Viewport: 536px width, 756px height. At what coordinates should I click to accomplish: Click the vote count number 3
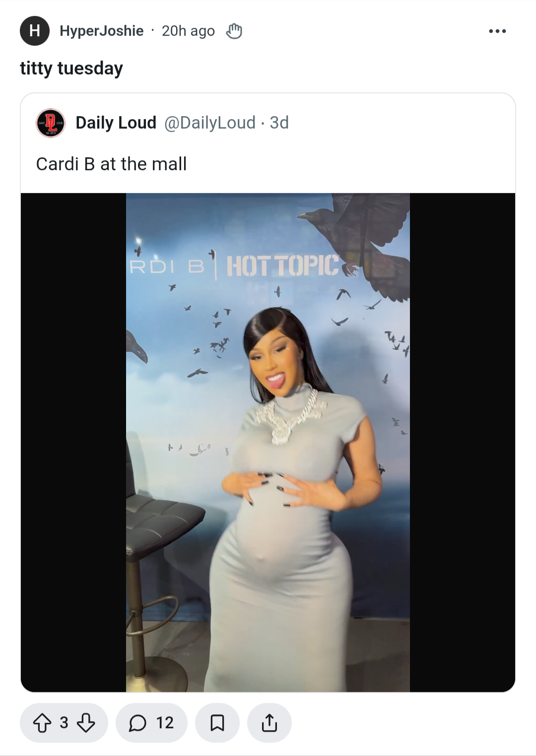(64, 723)
